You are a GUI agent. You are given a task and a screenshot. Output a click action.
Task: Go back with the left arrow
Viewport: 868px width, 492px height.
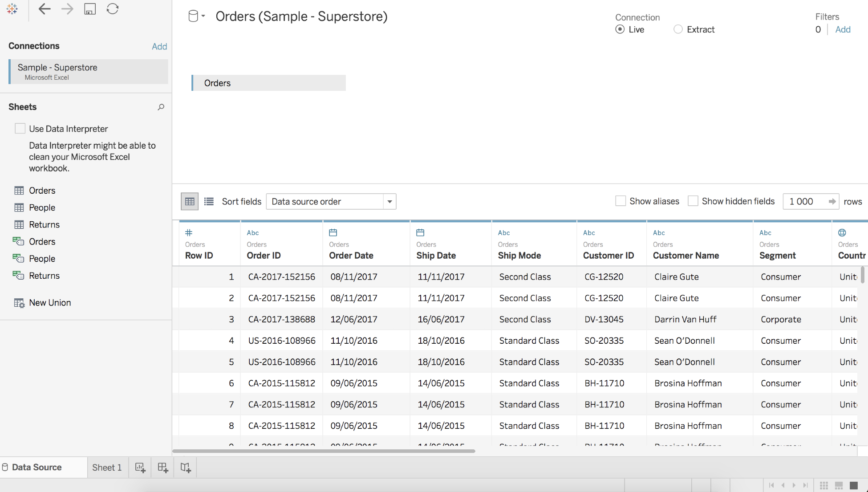coord(44,9)
